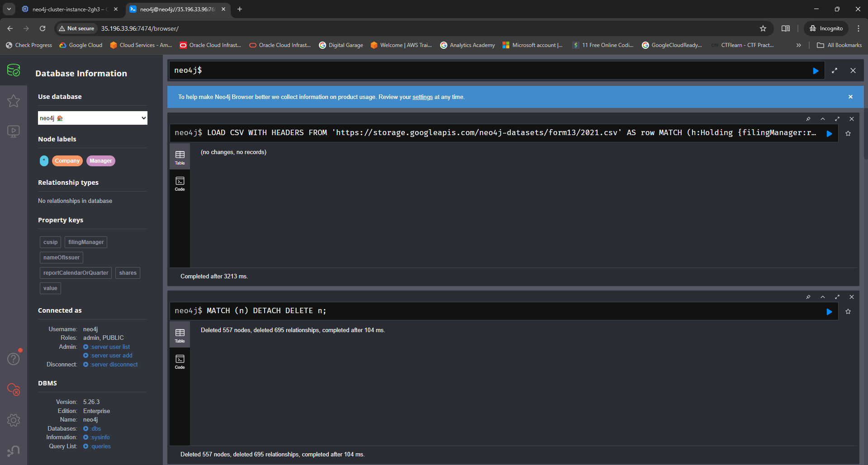Open the tab search dropdown arrow
This screenshot has width=868, height=465.
9,9
